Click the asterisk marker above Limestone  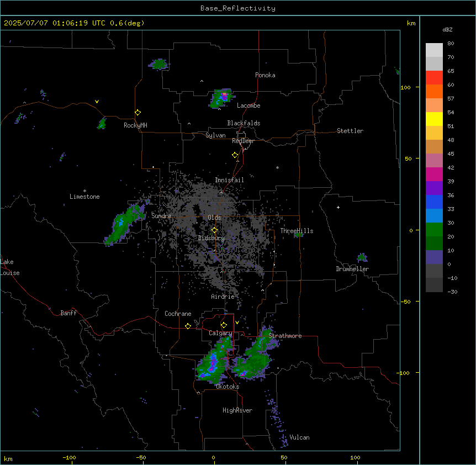coord(84,191)
